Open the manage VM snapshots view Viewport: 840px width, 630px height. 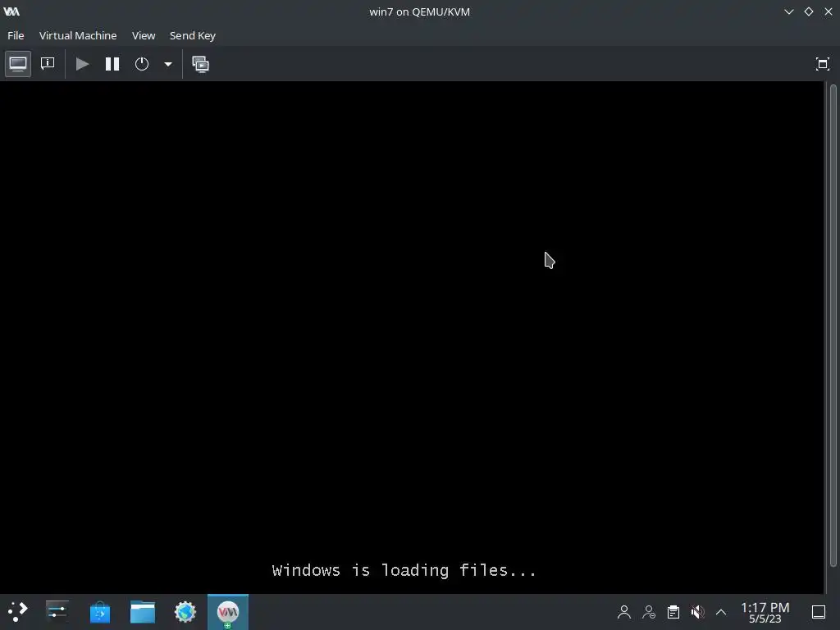pyautogui.click(x=201, y=64)
